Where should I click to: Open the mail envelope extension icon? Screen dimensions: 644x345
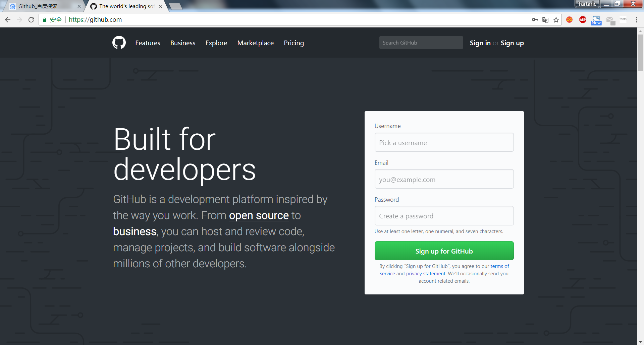(x=610, y=20)
